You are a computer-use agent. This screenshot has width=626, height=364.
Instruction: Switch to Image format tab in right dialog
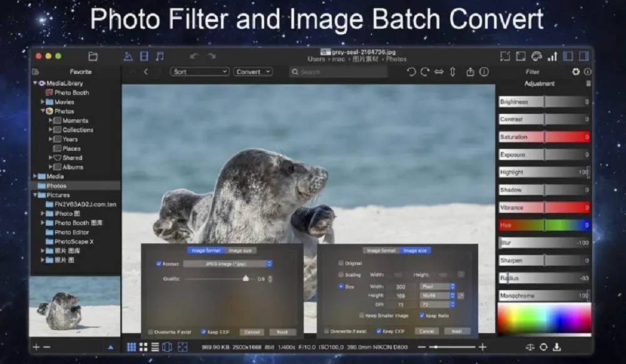click(381, 250)
